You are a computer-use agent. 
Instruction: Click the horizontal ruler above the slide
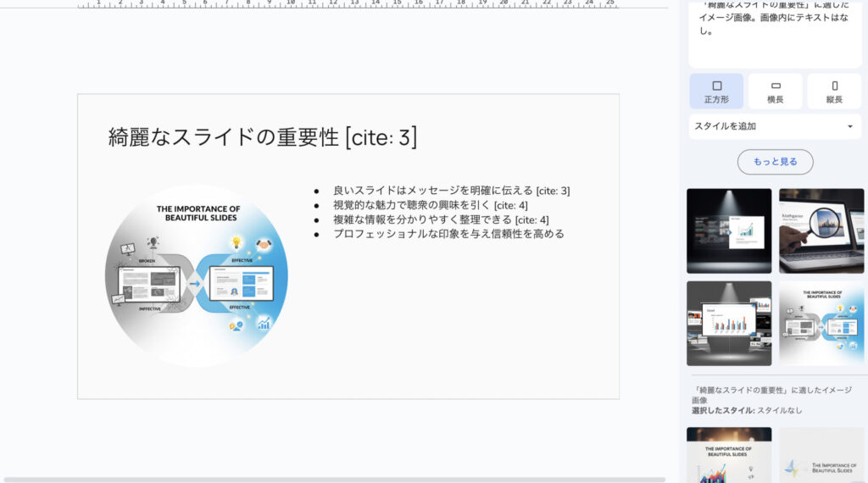(348, 4)
